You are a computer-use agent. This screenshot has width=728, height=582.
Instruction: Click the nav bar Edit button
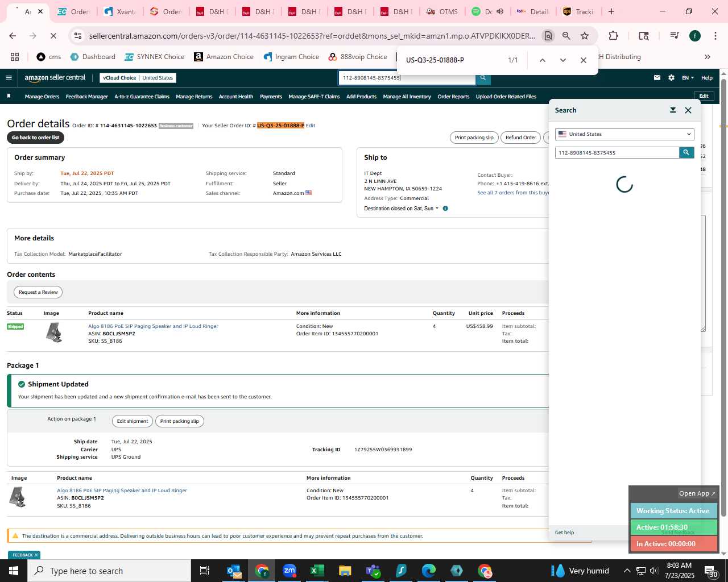pos(704,96)
